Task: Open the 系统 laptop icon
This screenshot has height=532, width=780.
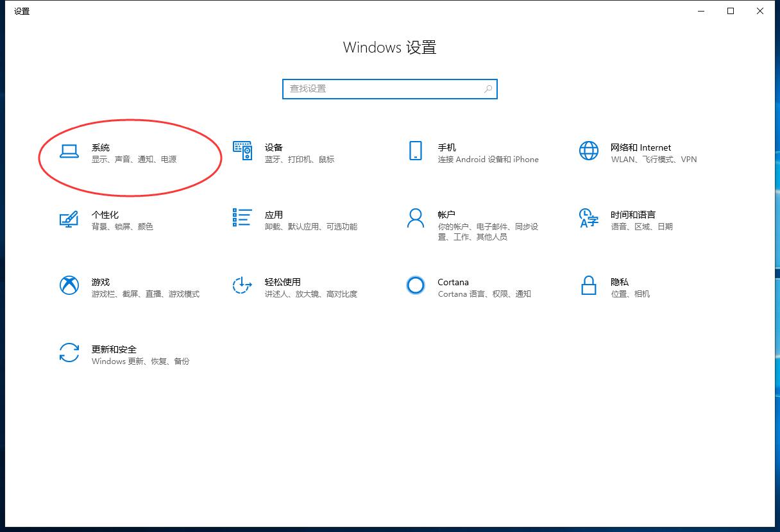Action: [69, 151]
